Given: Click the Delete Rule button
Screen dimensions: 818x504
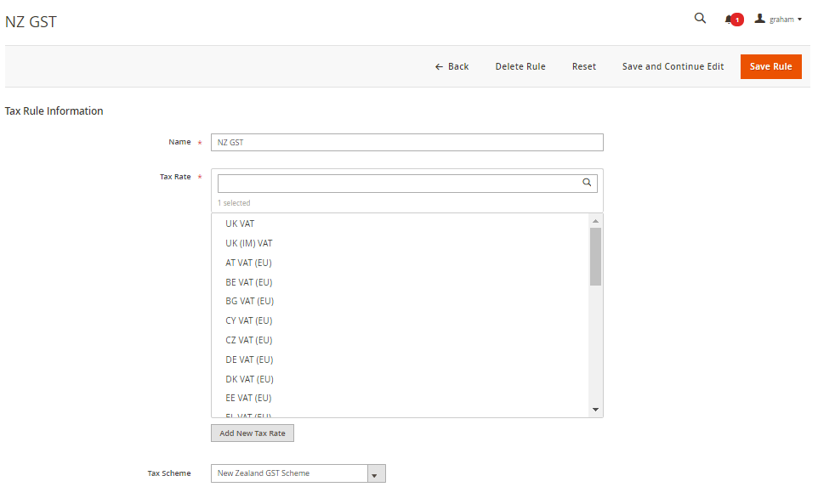Looking at the screenshot, I should (x=520, y=66).
